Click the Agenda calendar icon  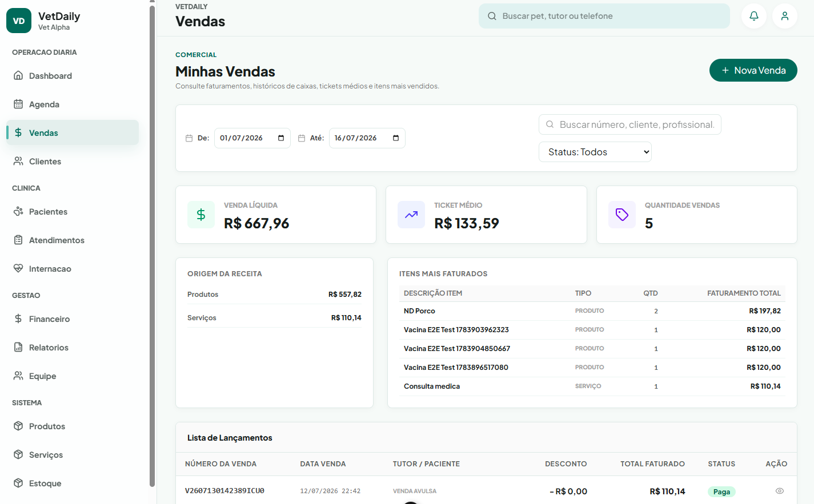point(18,104)
